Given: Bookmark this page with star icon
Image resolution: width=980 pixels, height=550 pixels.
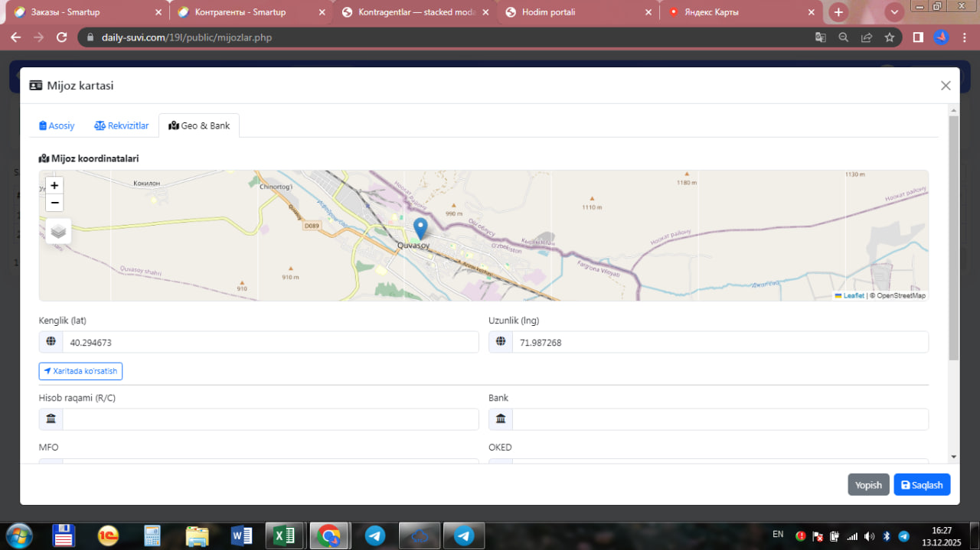Looking at the screenshot, I should tap(889, 37).
